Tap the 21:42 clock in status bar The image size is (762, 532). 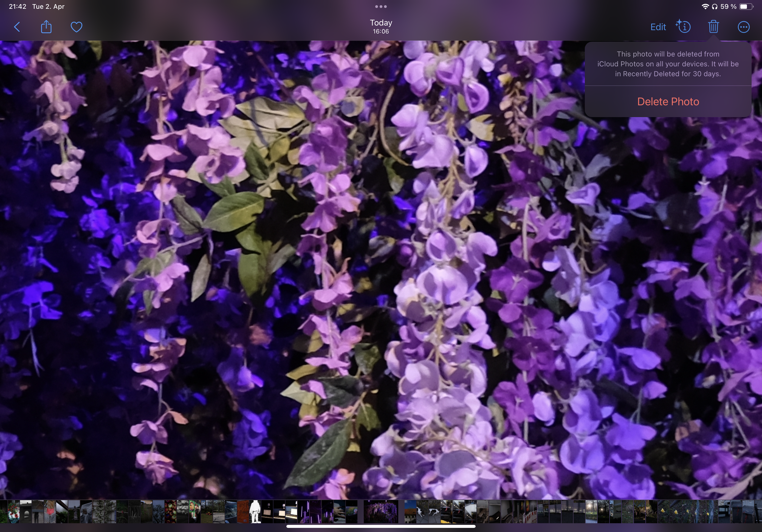click(x=18, y=6)
